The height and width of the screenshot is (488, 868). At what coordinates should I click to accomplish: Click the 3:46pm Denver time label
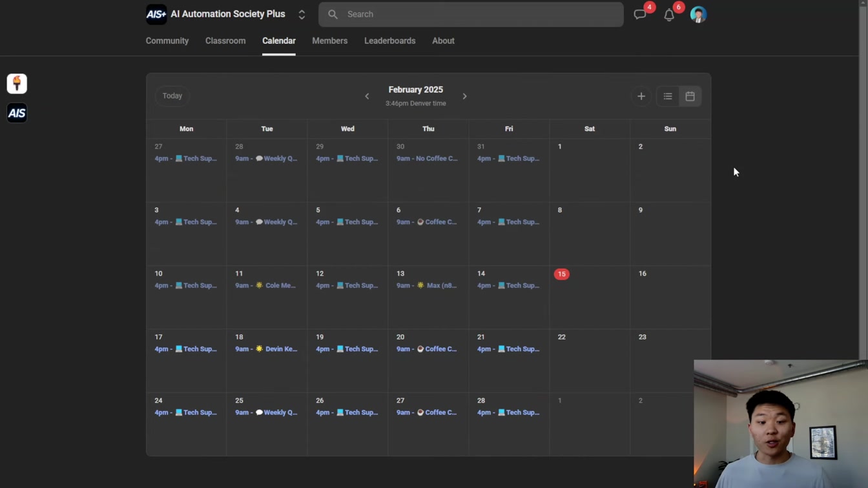(x=416, y=103)
